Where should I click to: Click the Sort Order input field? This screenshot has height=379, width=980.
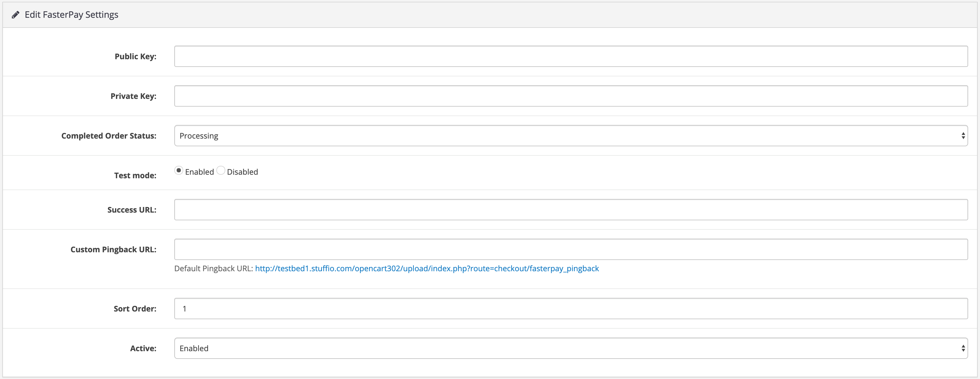tap(571, 308)
